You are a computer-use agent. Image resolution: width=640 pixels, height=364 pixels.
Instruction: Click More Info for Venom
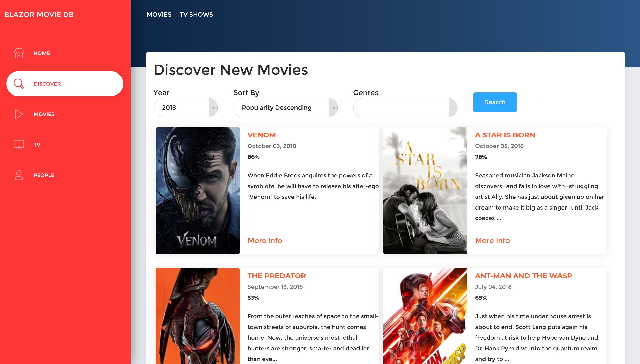265,240
